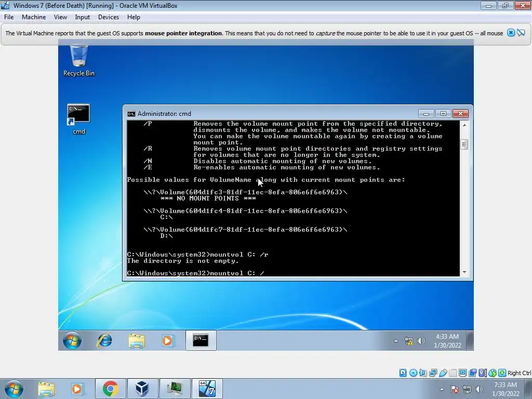This screenshot has width=532, height=399.
Task: Click the Right Ctrl host key label
Action: tap(519, 373)
